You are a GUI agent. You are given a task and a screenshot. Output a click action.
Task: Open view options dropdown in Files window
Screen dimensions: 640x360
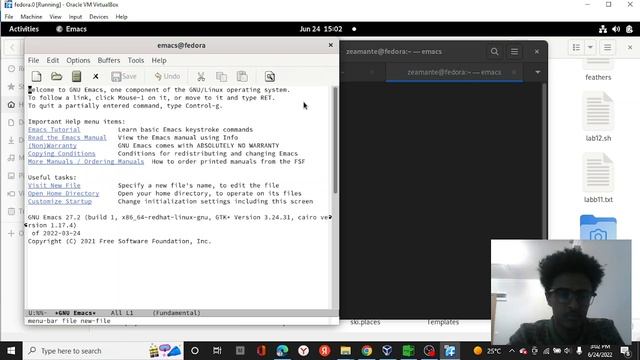590,48
